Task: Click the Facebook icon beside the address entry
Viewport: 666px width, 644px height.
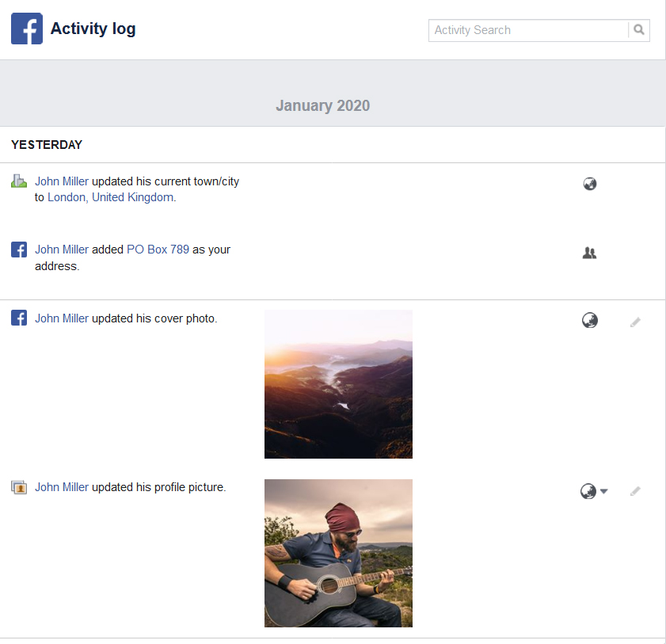Action: click(19, 250)
